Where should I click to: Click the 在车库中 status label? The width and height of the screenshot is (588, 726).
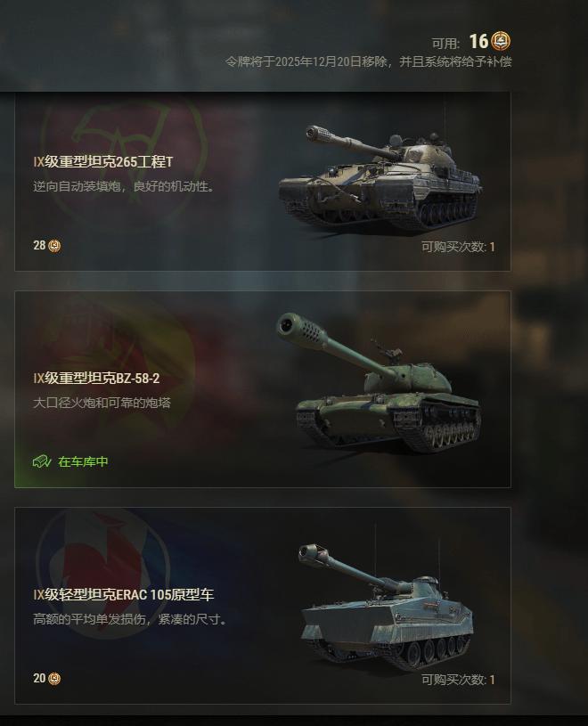click(84, 461)
